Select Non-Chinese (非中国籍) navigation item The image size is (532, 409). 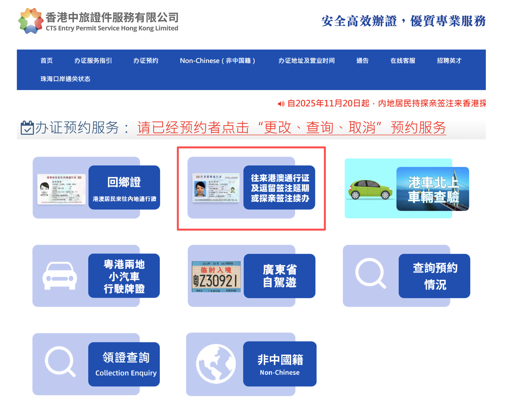pyautogui.click(x=217, y=61)
